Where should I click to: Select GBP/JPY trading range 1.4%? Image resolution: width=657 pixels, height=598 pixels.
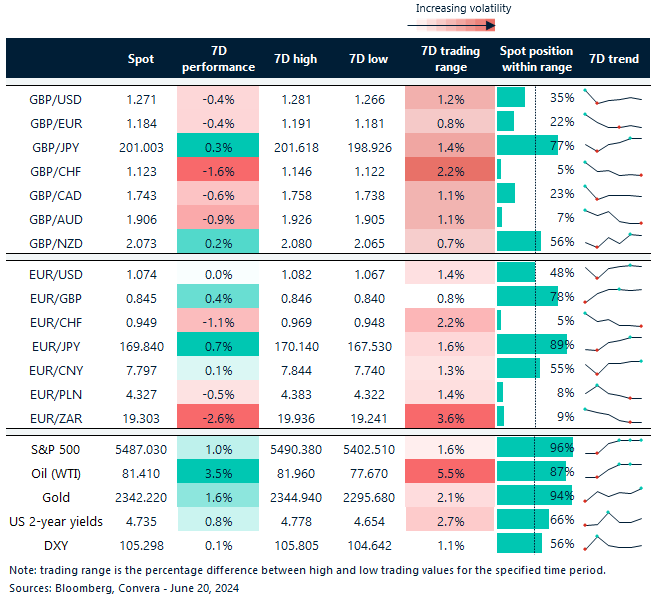(450, 145)
